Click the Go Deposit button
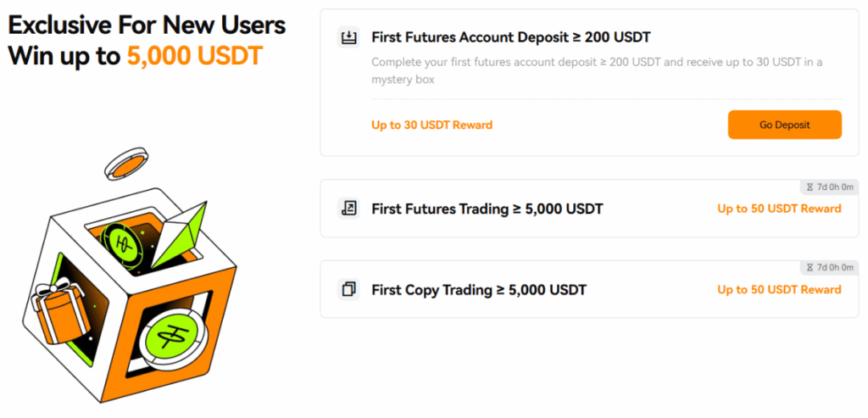868x418 pixels. [x=784, y=125]
